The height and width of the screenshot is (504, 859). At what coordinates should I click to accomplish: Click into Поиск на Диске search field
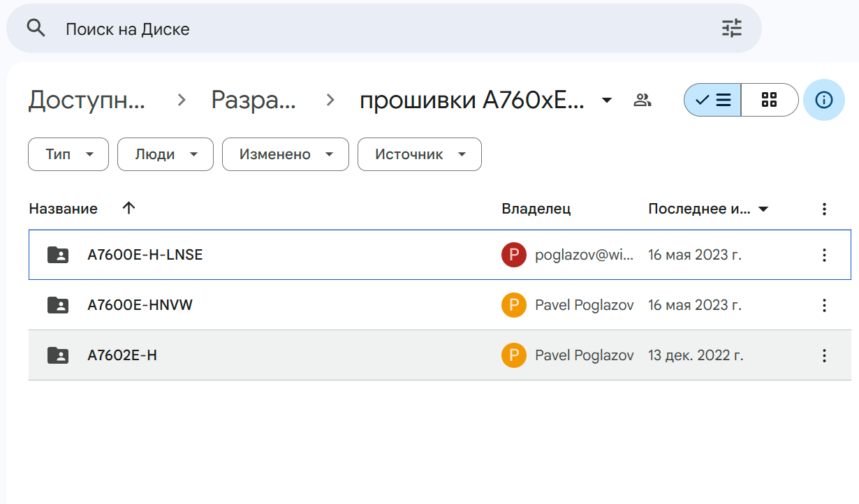[349, 29]
